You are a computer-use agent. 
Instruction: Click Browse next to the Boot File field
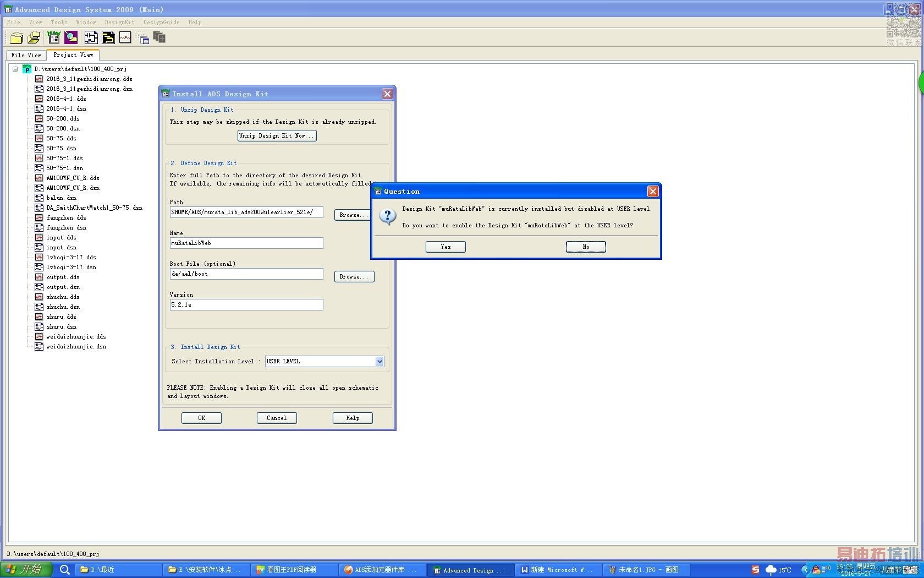tap(354, 276)
